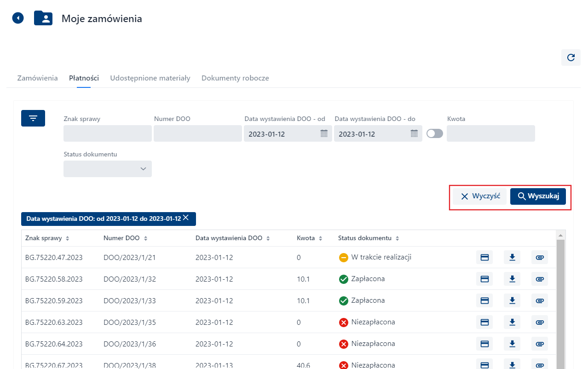Open the Udostępnione materiały tab
The width and height of the screenshot is (588, 369).
(150, 78)
